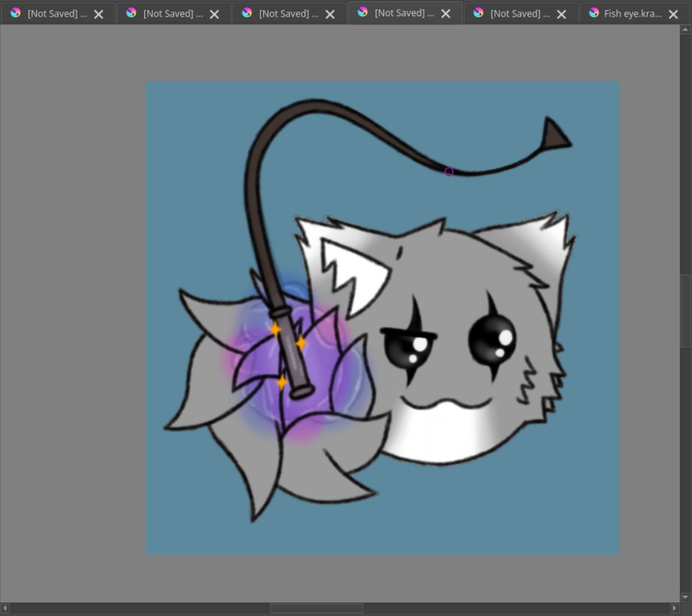Click the cat's round open eye on canvas
Screen dimensions: 692x616
(x=492, y=339)
